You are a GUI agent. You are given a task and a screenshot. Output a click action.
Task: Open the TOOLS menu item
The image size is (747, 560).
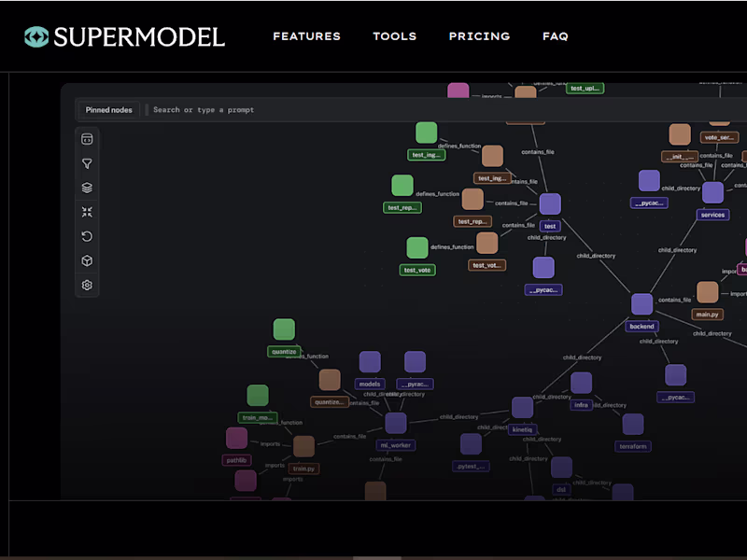pos(394,36)
